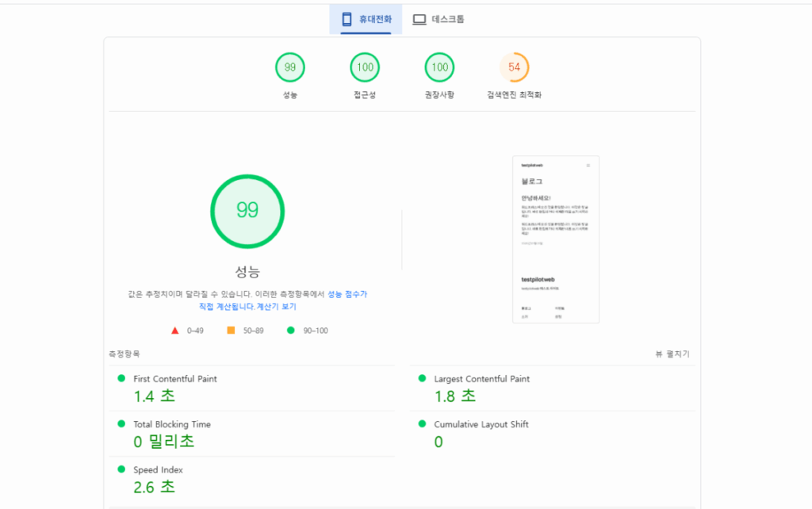The image size is (812, 509).
Task: Open the 검색엔진 최적화 gauge showing 54
Action: click(514, 67)
